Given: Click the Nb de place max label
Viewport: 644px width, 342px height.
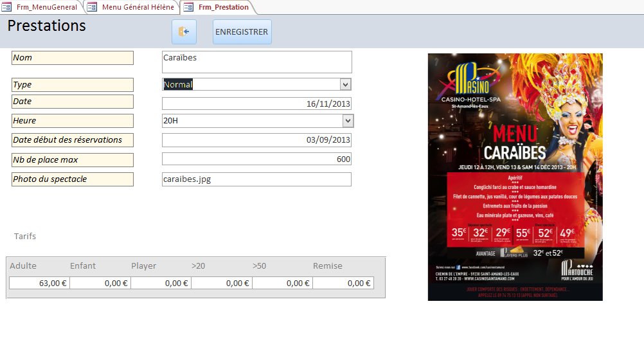Looking at the screenshot, I should [73, 159].
